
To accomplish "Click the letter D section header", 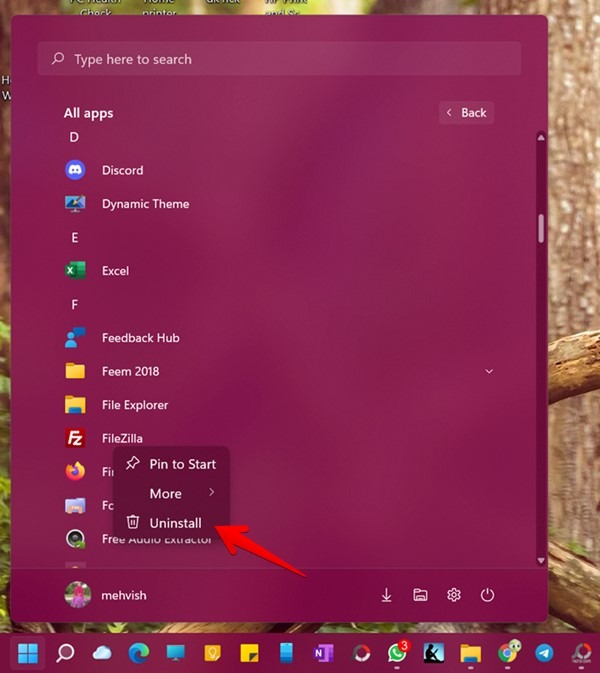I will click(x=74, y=137).
